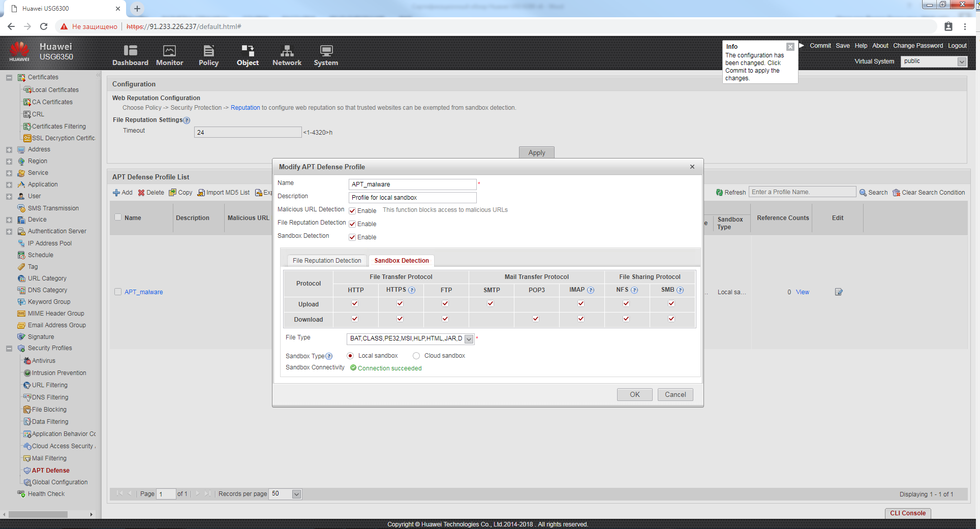This screenshot has height=529, width=980.
Task: Click the Copy profile icon
Action: [173, 193]
